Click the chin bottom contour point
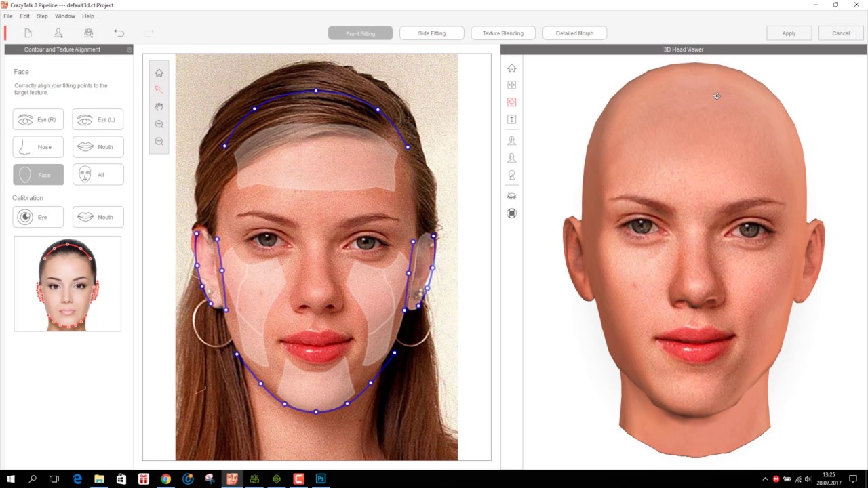Image resolution: width=868 pixels, height=488 pixels. [x=316, y=411]
